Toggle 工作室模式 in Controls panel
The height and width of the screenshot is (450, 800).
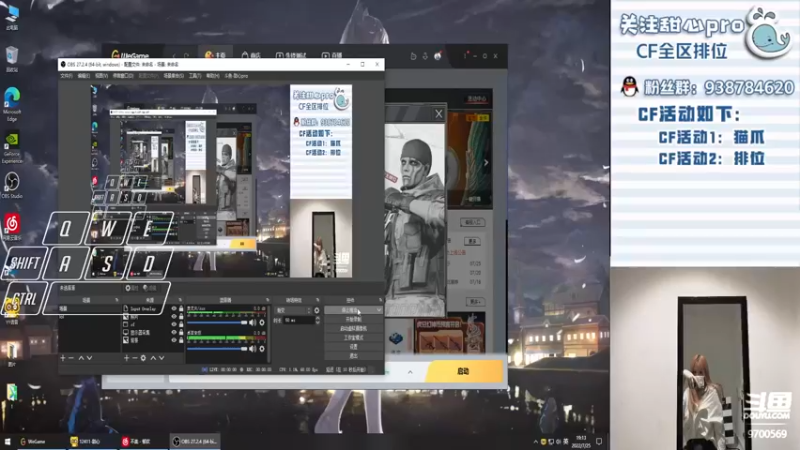tap(353, 338)
